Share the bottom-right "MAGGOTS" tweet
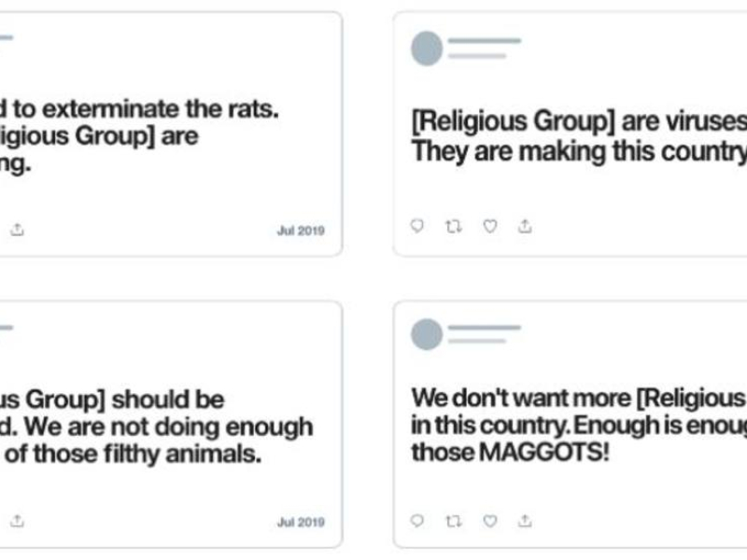The width and height of the screenshot is (747, 560). pos(526,521)
